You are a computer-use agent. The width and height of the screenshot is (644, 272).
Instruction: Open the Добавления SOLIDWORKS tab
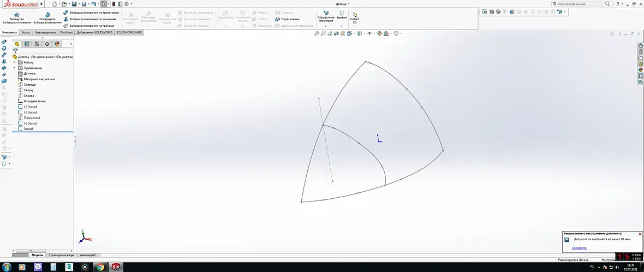tap(94, 32)
